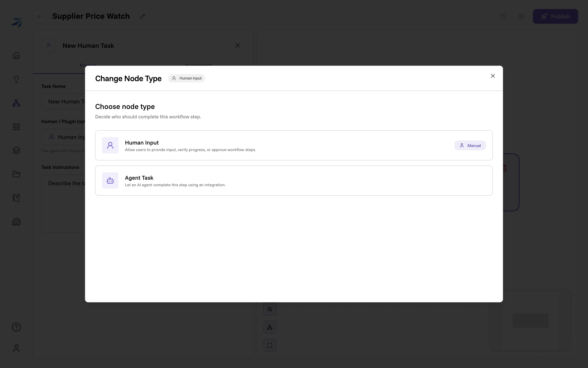Viewport: 588px width, 368px height.
Task: Click the Human Input tag beside dialog title
Action: click(186, 78)
